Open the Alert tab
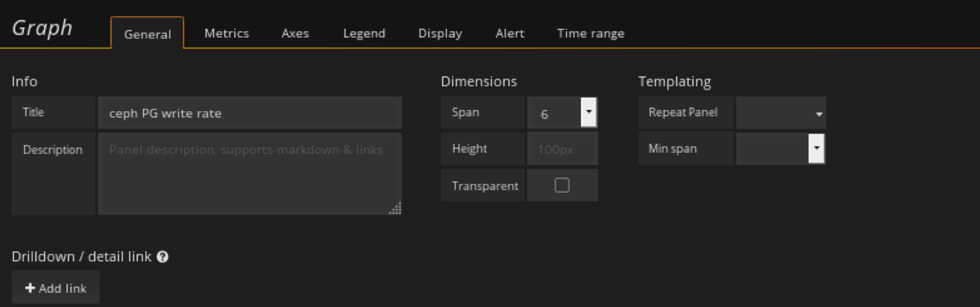Screen dimensions: 980x307 point(510,33)
